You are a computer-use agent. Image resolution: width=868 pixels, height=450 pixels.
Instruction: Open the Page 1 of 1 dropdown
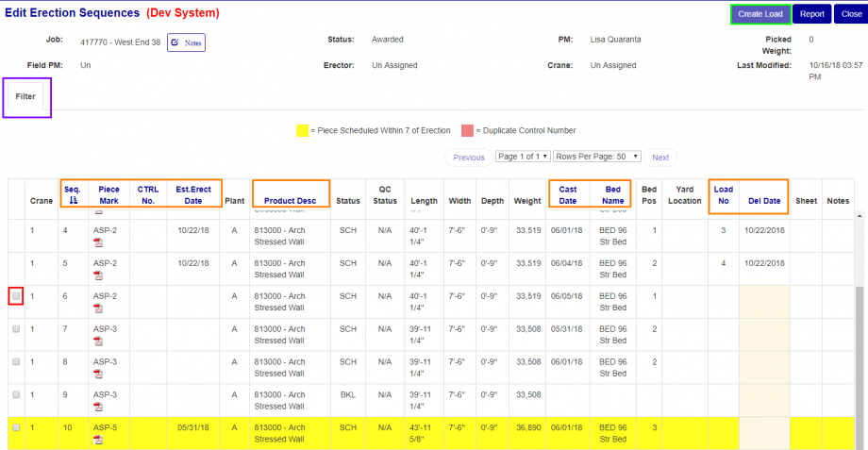pyautogui.click(x=523, y=157)
